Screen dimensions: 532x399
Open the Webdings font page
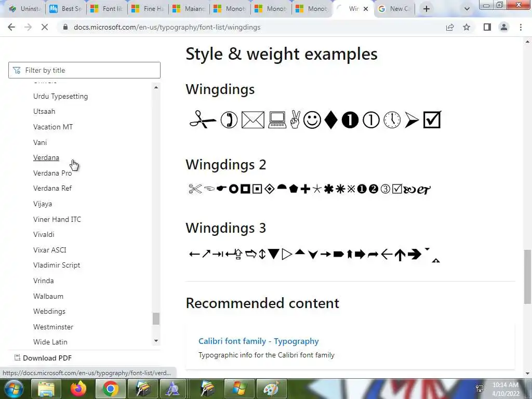click(49, 312)
